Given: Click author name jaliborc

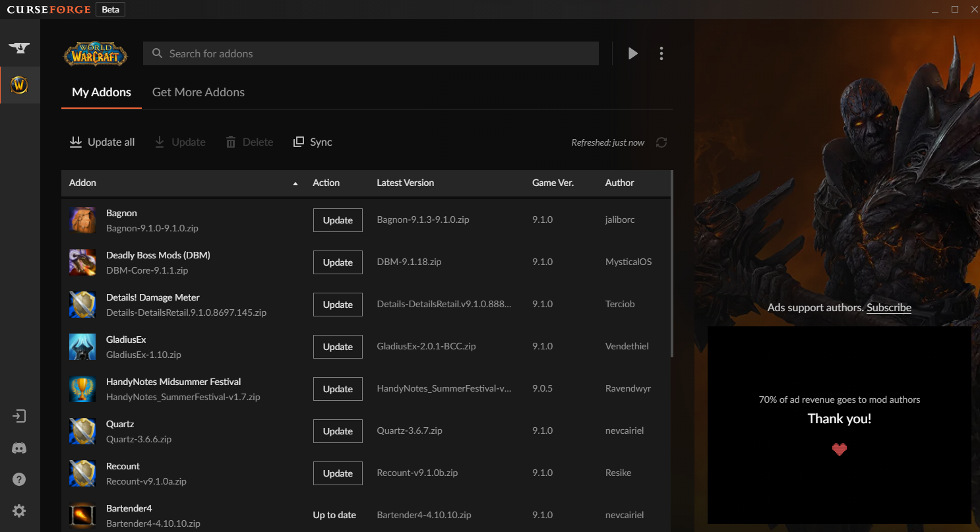Looking at the screenshot, I should tap(620, 220).
